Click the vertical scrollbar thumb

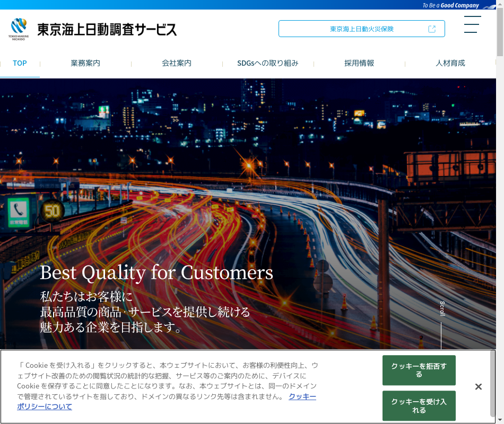(500, 32)
